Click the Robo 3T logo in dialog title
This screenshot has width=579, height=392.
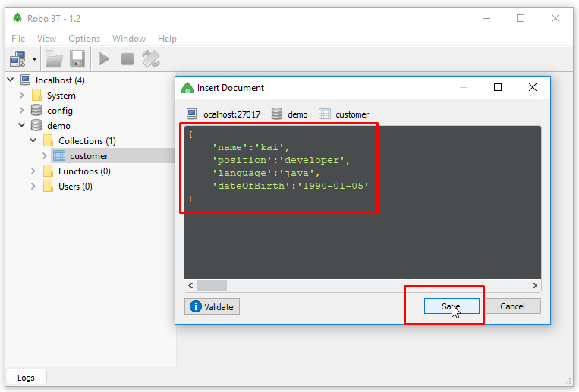coord(187,88)
